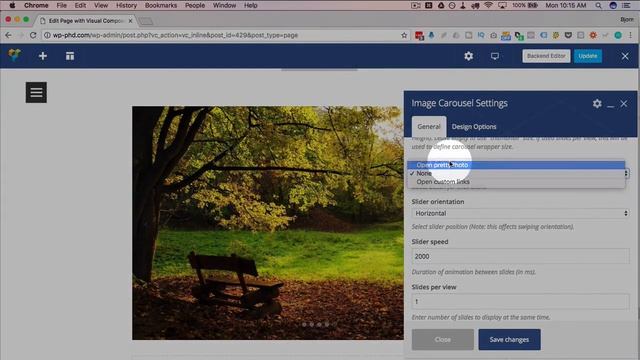
Task: Open the People menu
Action: coord(195,5)
